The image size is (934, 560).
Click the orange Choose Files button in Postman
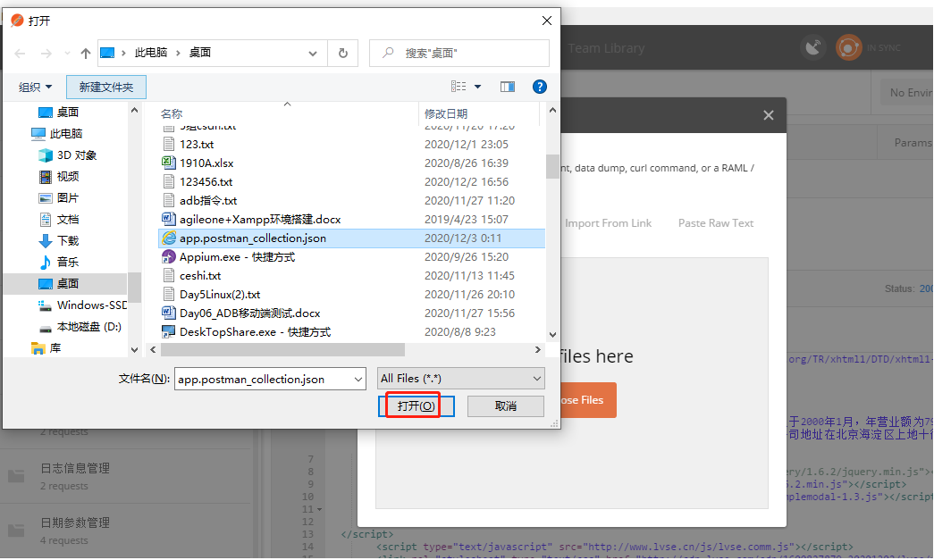tap(588, 400)
